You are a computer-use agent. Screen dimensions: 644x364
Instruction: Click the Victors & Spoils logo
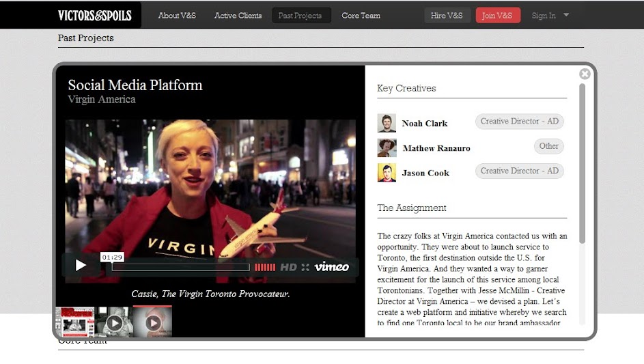tap(94, 16)
